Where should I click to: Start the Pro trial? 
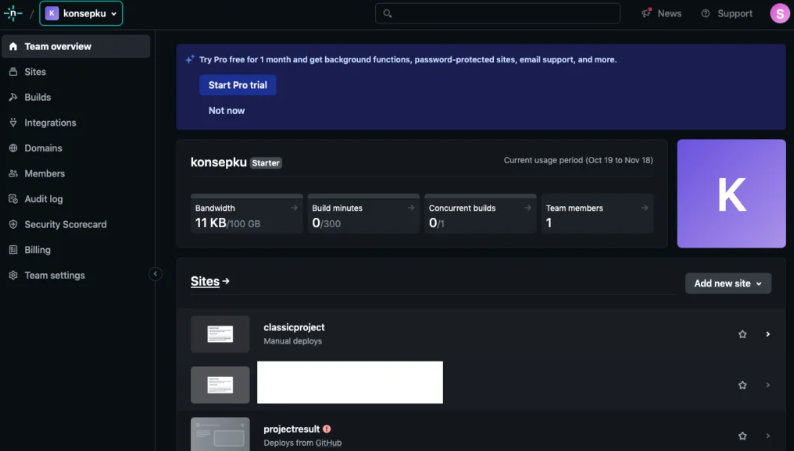click(x=237, y=85)
